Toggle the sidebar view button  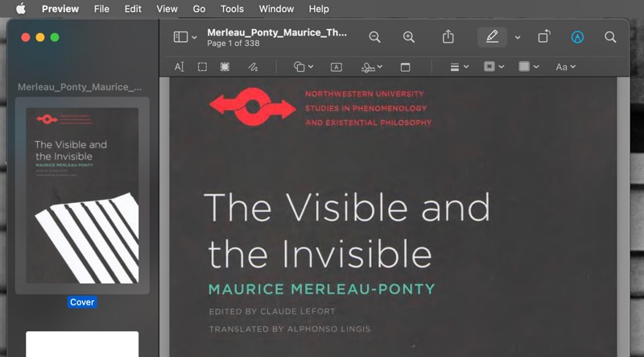(184, 37)
